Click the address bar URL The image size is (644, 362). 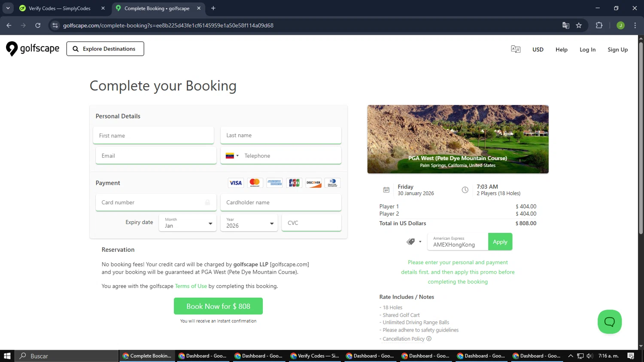point(168,25)
